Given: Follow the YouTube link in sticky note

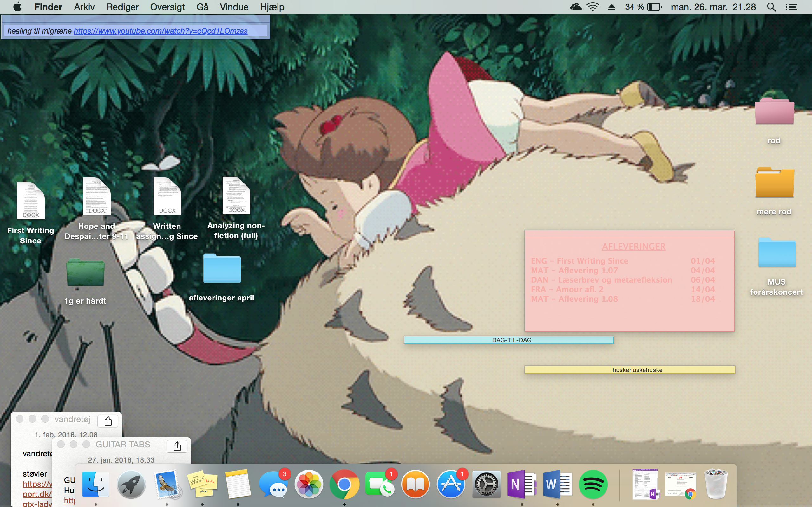Looking at the screenshot, I should tap(160, 31).
